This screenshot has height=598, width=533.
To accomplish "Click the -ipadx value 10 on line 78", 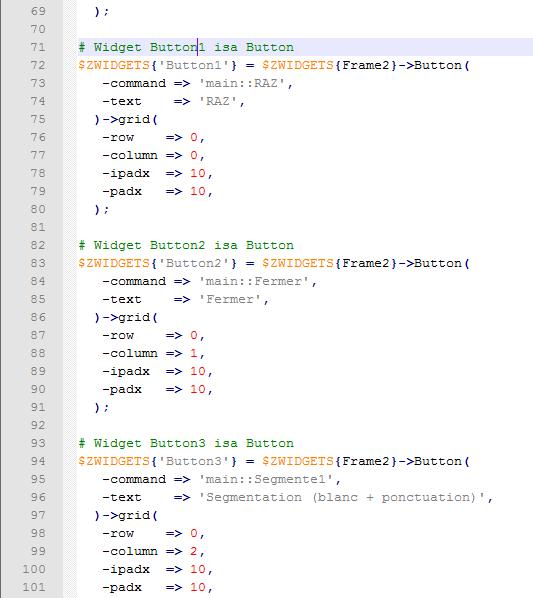I will (198, 174).
